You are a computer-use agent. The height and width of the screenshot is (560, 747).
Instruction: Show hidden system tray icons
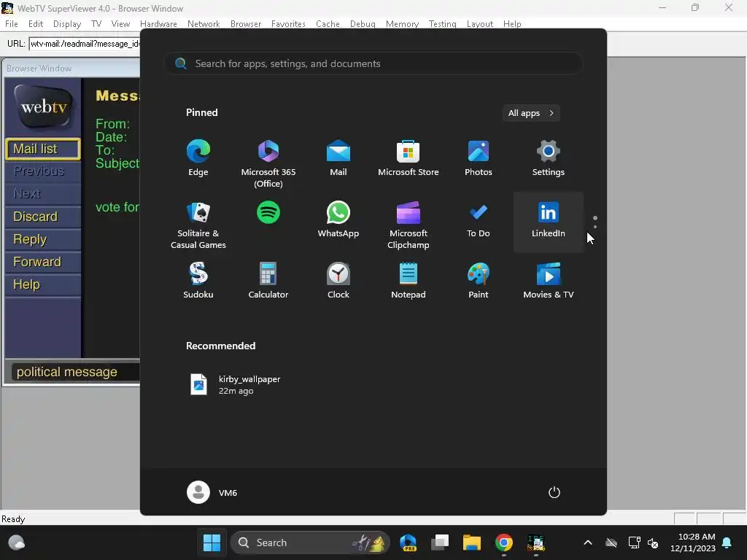click(x=588, y=542)
